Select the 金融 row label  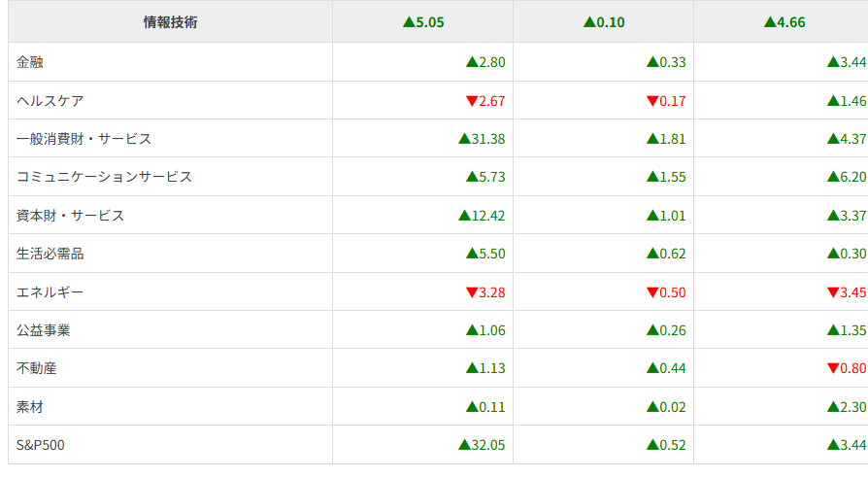coord(30,62)
